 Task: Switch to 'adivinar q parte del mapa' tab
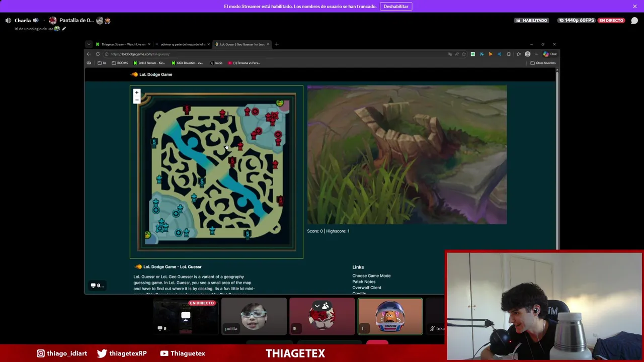(182, 44)
